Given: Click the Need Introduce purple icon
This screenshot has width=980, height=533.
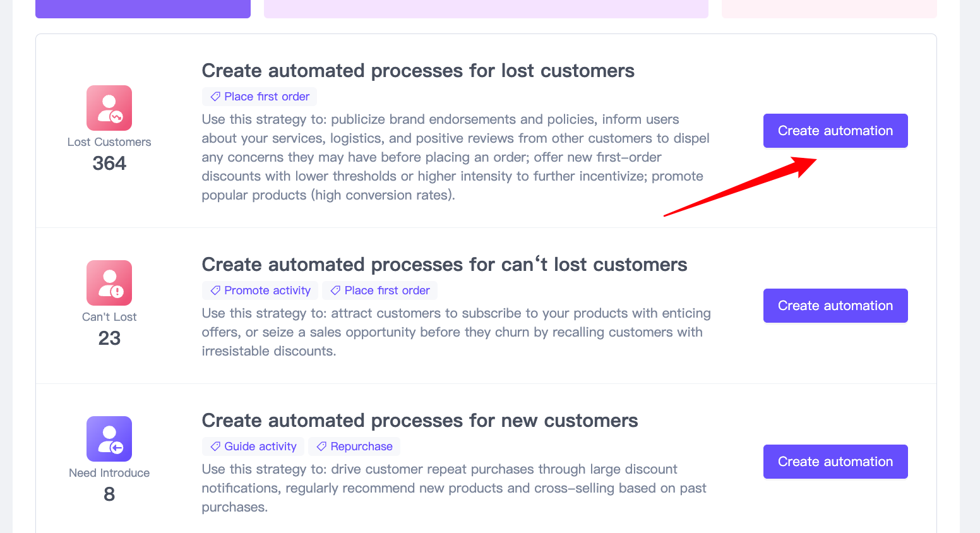Looking at the screenshot, I should 109,439.
